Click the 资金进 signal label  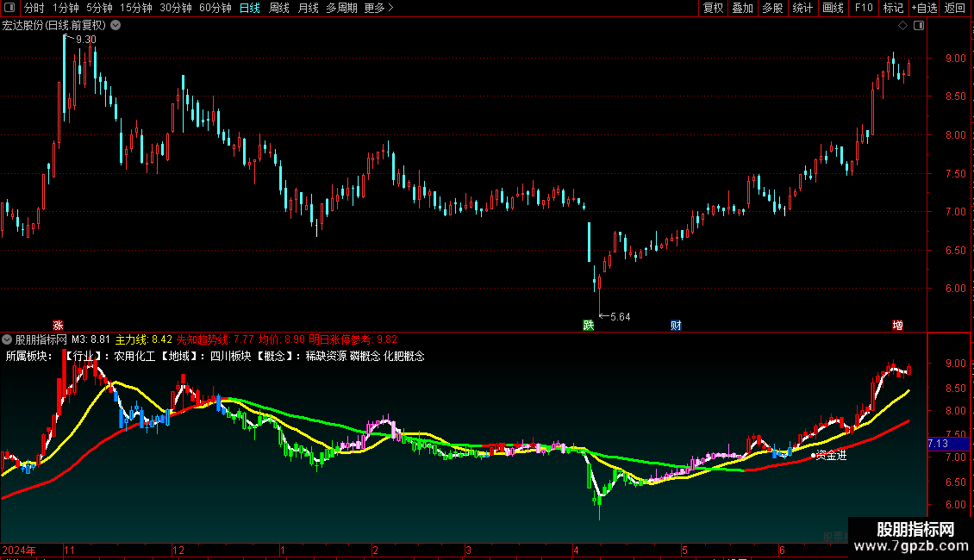pos(831,456)
